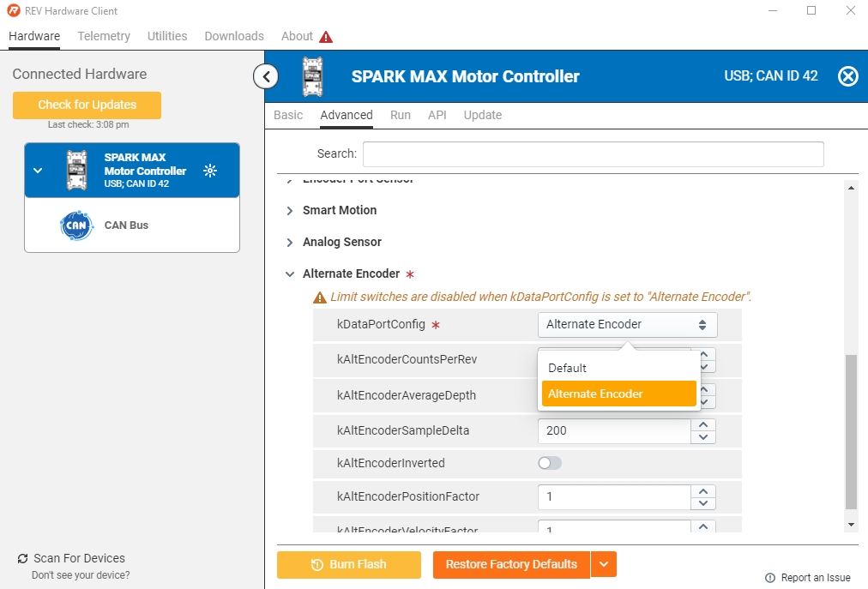Open the Telemetry menu tab
The height and width of the screenshot is (589, 868).
coord(104,36)
